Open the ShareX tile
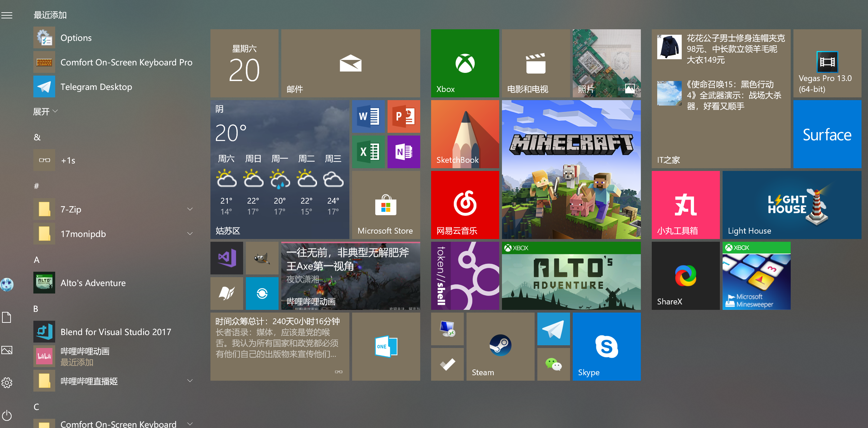868x428 pixels. (x=685, y=276)
